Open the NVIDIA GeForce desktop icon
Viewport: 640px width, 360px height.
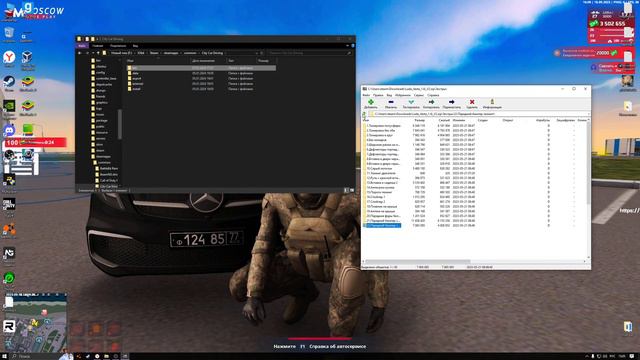(9, 109)
